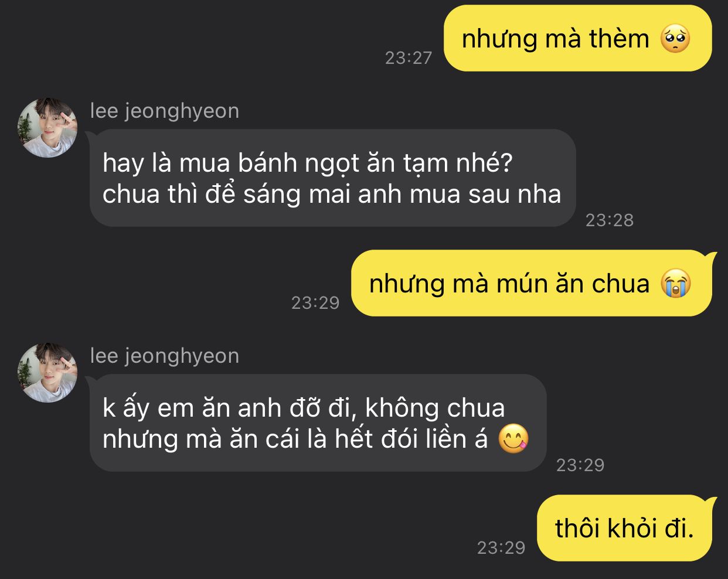Click the 23:29 timestamp beside the yummy emoji message

pyautogui.click(x=580, y=465)
